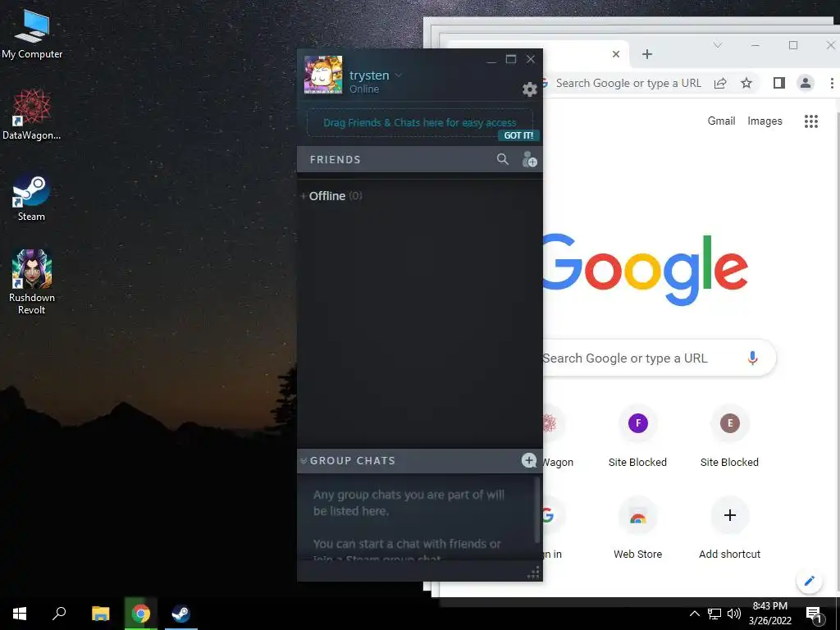Open the taskbar search magnifier
This screenshot has height=630, width=840.
tap(59, 614)
